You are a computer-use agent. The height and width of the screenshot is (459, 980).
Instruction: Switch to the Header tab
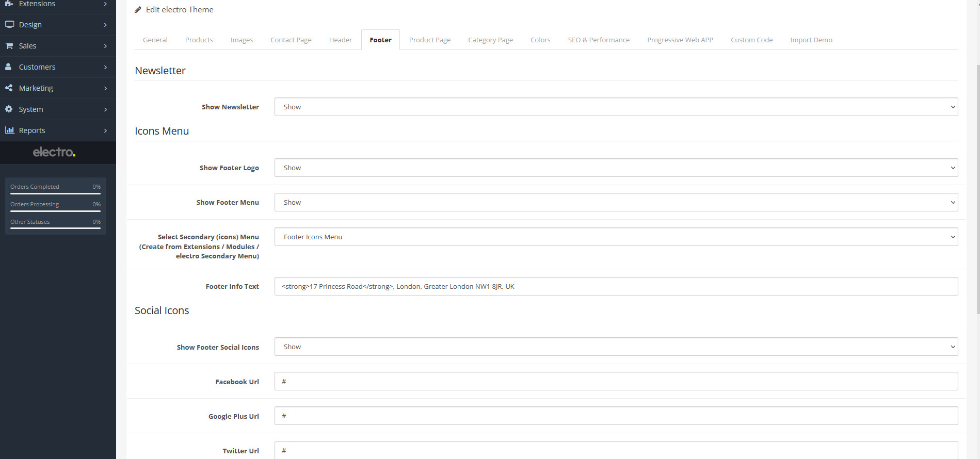point(341,40)
